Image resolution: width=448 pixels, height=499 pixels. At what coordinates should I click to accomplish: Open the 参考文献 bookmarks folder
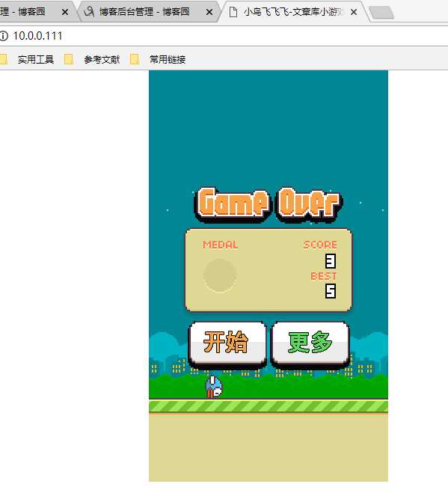click(92, 59)
